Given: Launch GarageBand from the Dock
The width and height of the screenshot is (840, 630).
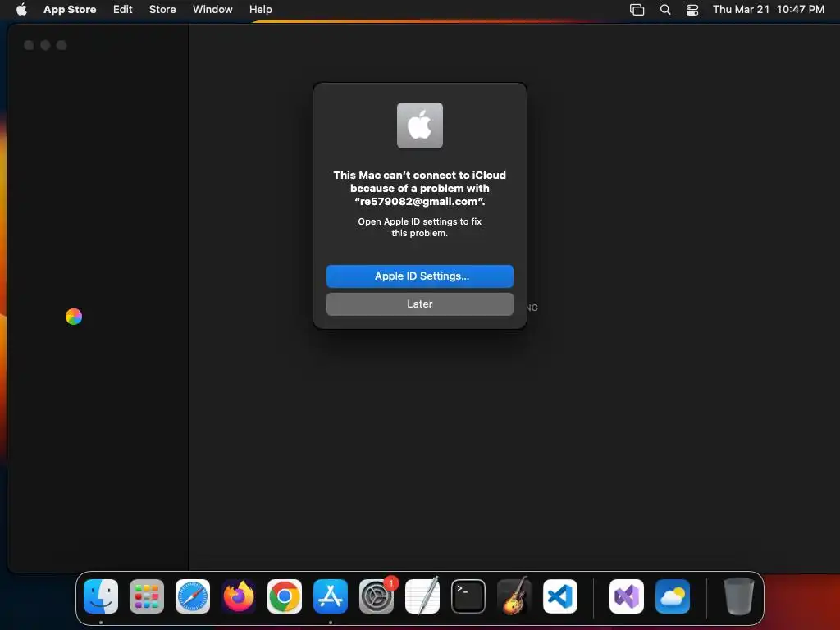Looking at the screenshot, I should point(514,596).
